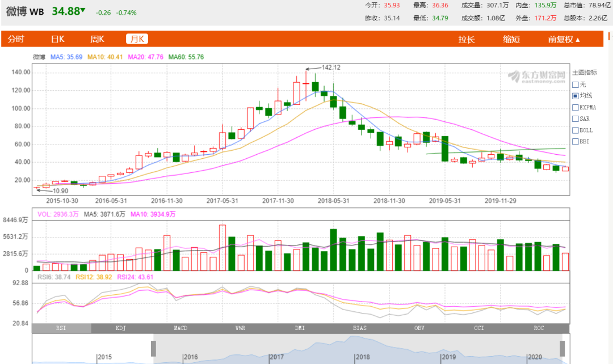Screen dimensions: 613x364
Task: Click the 10.90 lowest price label
Action: [x=60, y=191]
